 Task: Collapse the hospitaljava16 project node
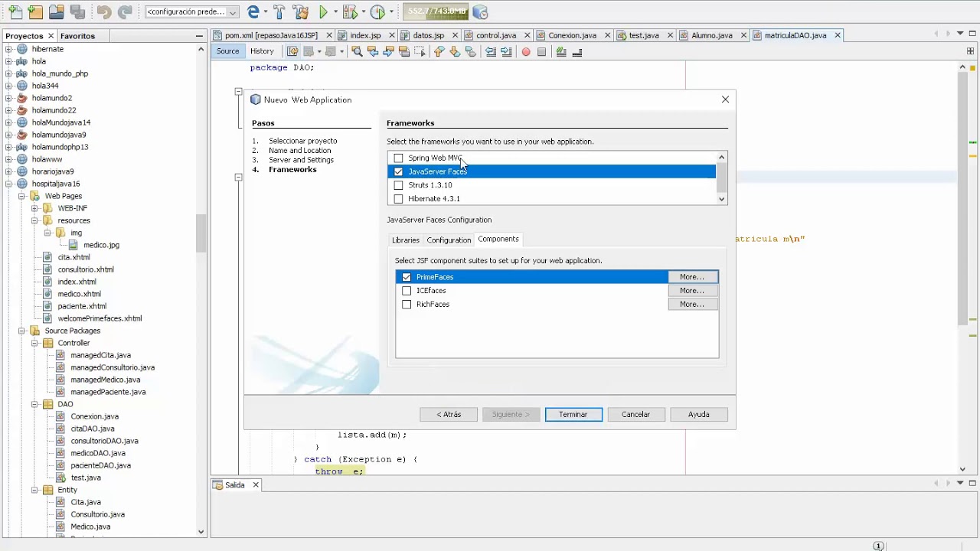(x=9, y=184)
